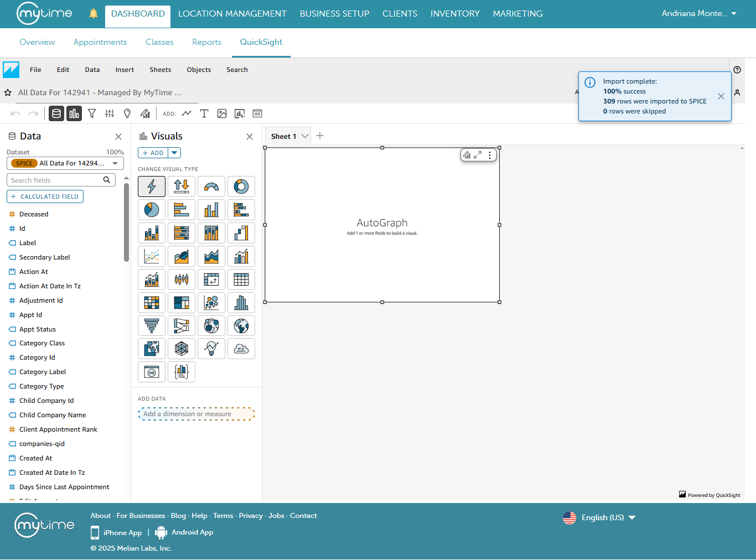Screen dimensions: 756x560
Task: Open the Marketing navigation item
Action: point(518,13)
